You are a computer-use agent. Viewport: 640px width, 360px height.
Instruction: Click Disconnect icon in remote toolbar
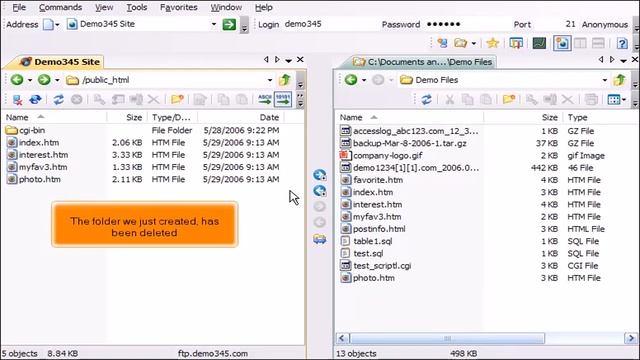(x=17, y=99)
